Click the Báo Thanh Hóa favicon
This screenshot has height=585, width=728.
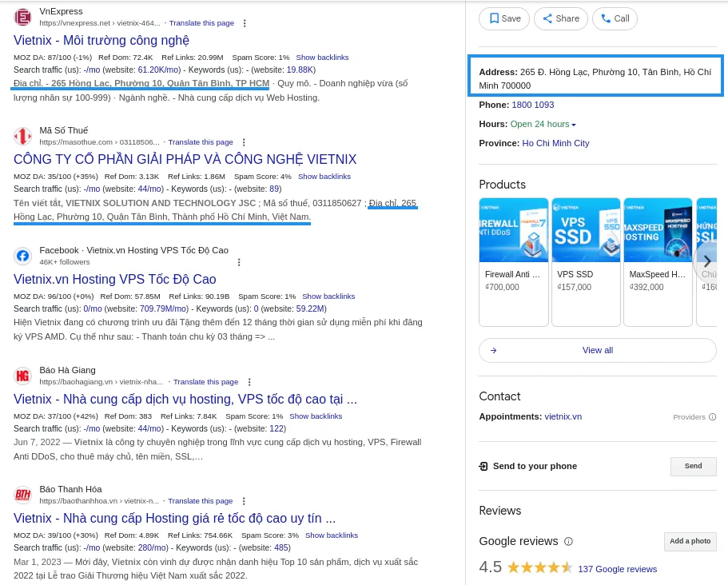(22, 495)
